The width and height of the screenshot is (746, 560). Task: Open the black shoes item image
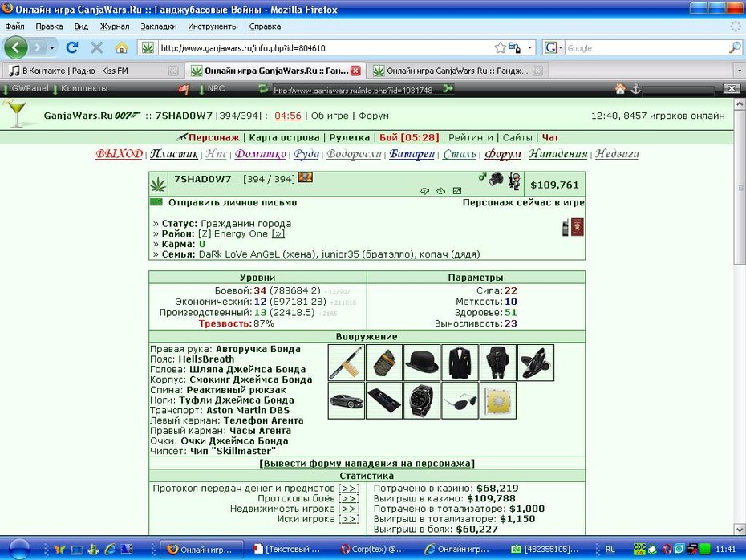click(x=536, y=363)
